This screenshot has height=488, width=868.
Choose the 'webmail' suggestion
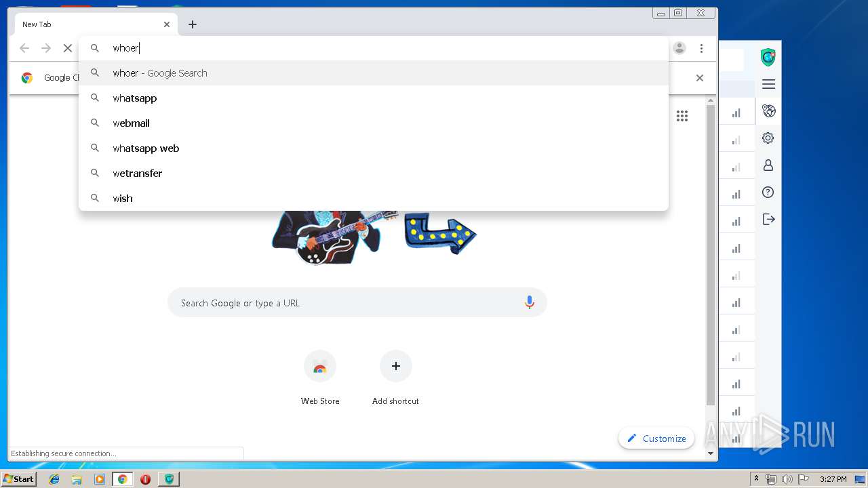[x=374, y=123]
